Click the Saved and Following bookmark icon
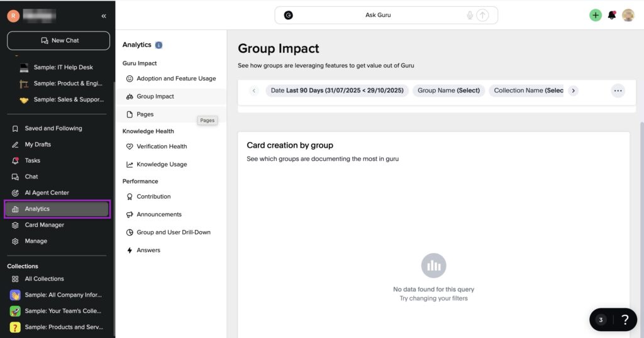Viewport: 644px width, 338px height. [x=15, y=128]
